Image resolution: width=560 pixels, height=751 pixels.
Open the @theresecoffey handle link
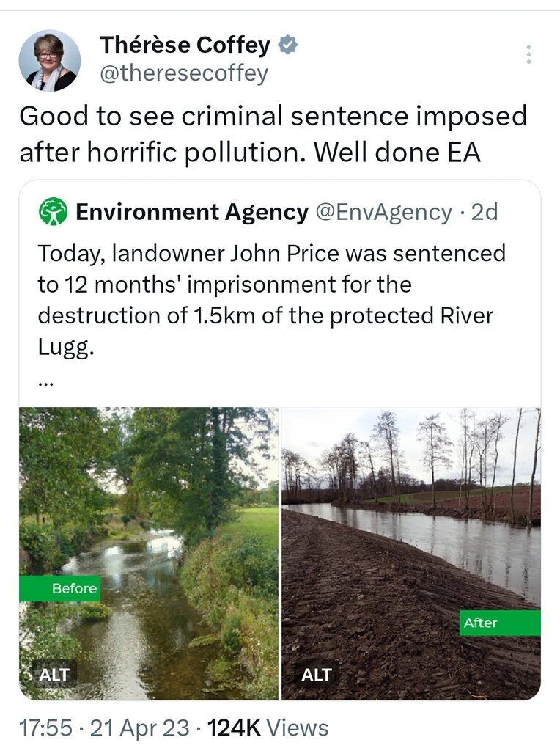(x=184, y=73)
